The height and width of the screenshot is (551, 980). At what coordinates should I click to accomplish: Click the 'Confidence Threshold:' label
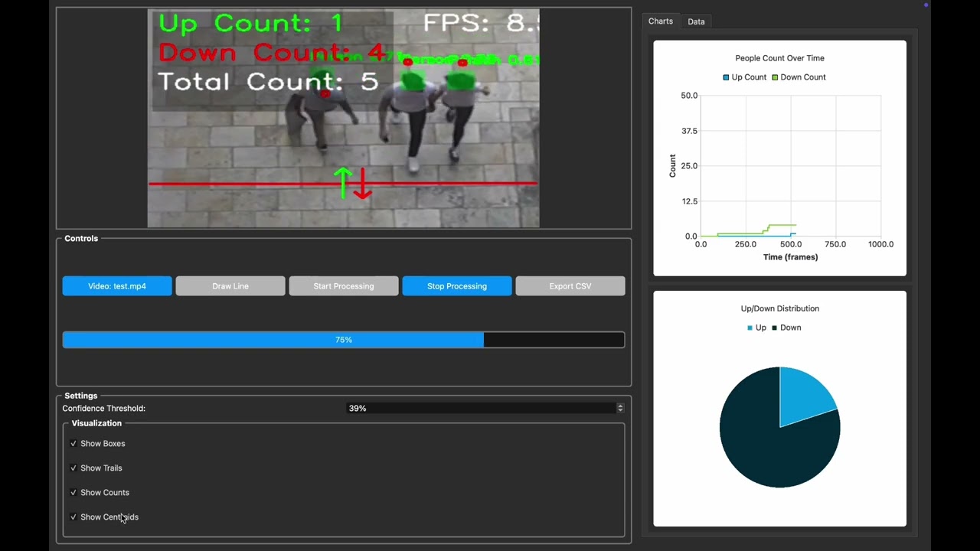104,409
